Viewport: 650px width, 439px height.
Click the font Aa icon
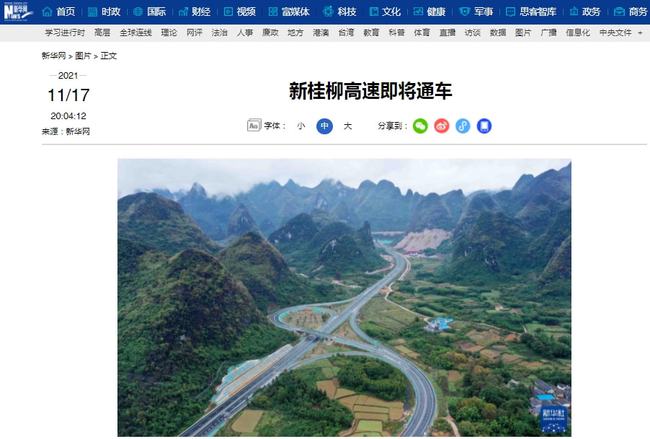(x=254, y=126)
